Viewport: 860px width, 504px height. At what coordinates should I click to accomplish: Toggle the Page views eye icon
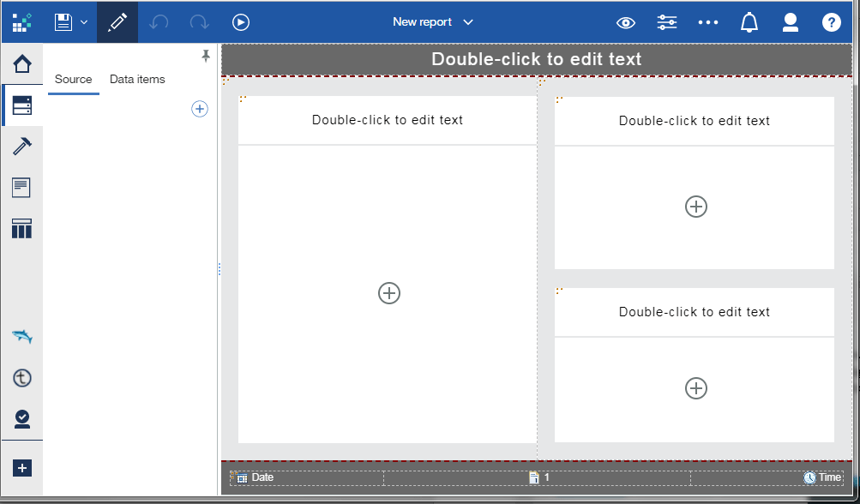(626, 22)
